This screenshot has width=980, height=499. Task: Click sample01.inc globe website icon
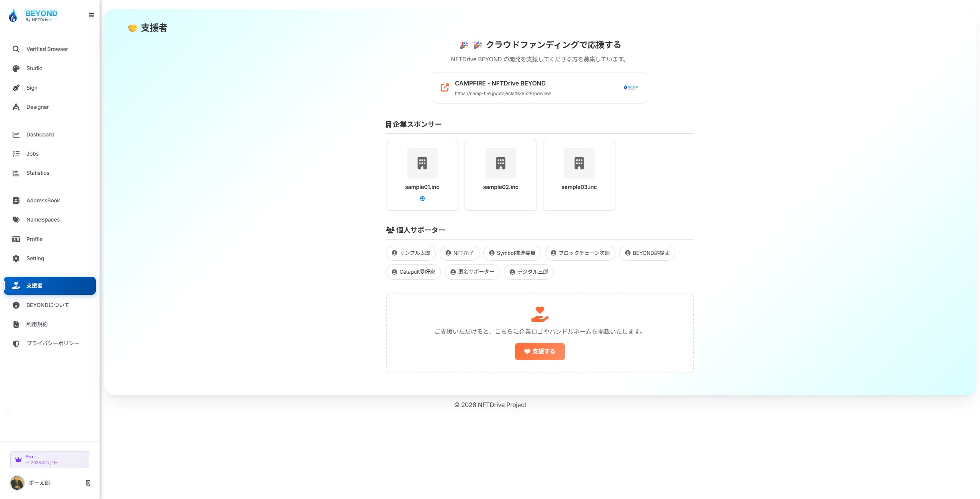click(422, 199)
